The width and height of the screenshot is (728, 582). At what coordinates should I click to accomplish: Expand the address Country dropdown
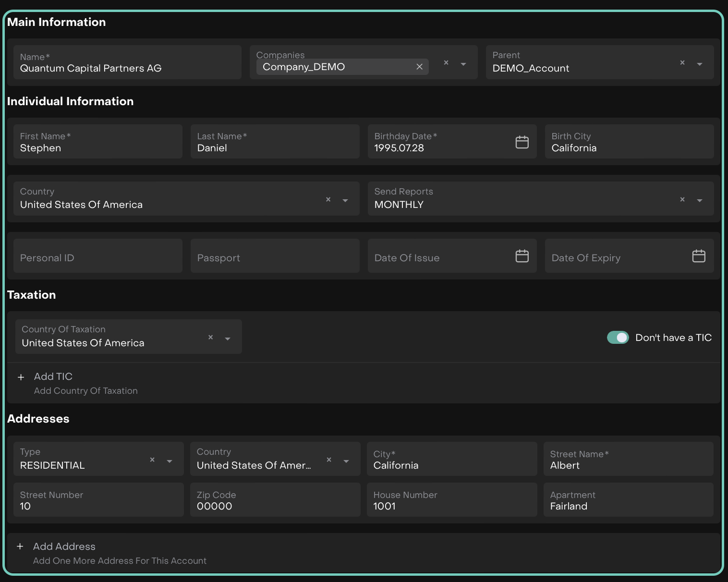tap(346, 461)
